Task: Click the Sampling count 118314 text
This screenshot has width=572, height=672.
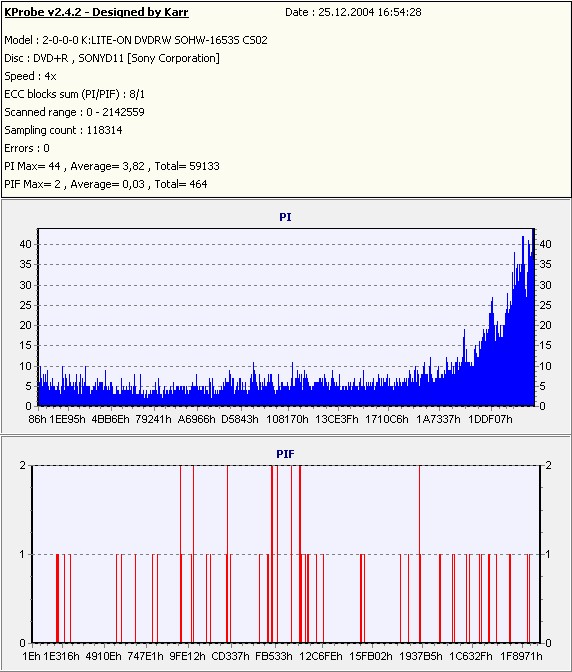Action: [63, 130]
